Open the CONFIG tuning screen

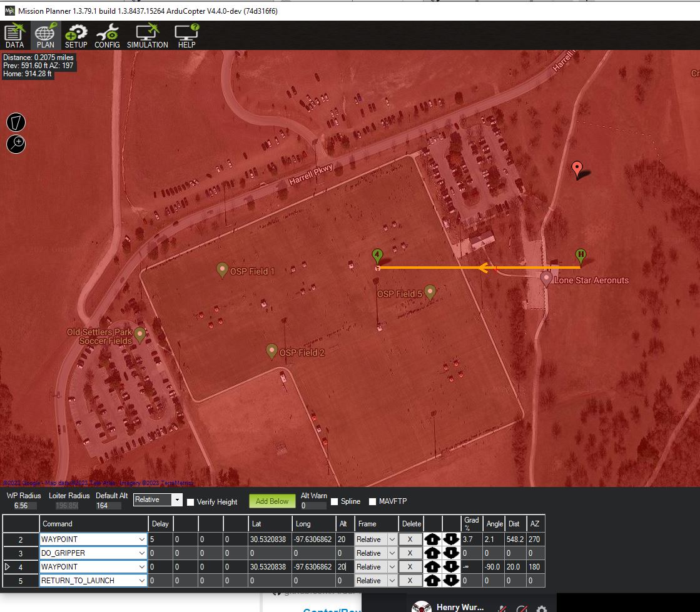point(107,36)
